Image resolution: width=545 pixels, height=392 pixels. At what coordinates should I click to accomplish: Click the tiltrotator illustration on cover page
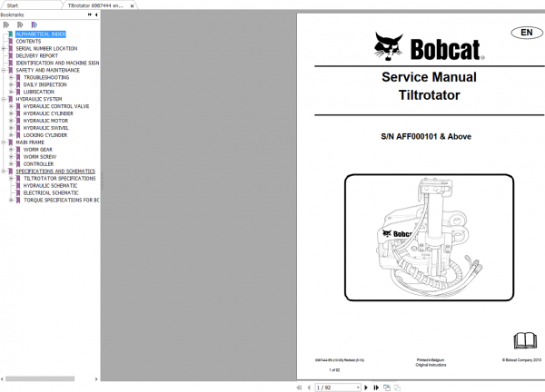pos(429,238)
